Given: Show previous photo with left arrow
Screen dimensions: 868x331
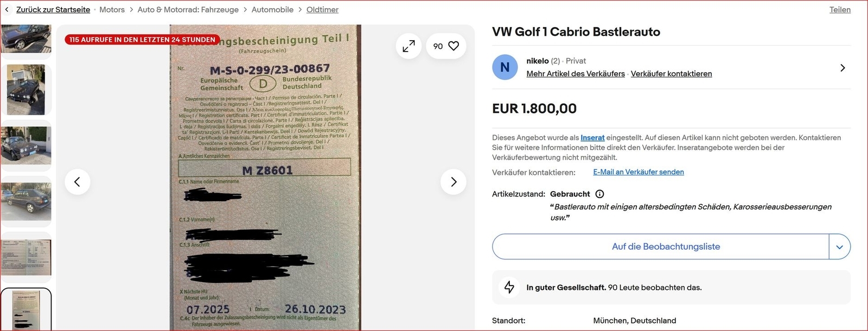Looking at the screenshot, I should 77,182.
